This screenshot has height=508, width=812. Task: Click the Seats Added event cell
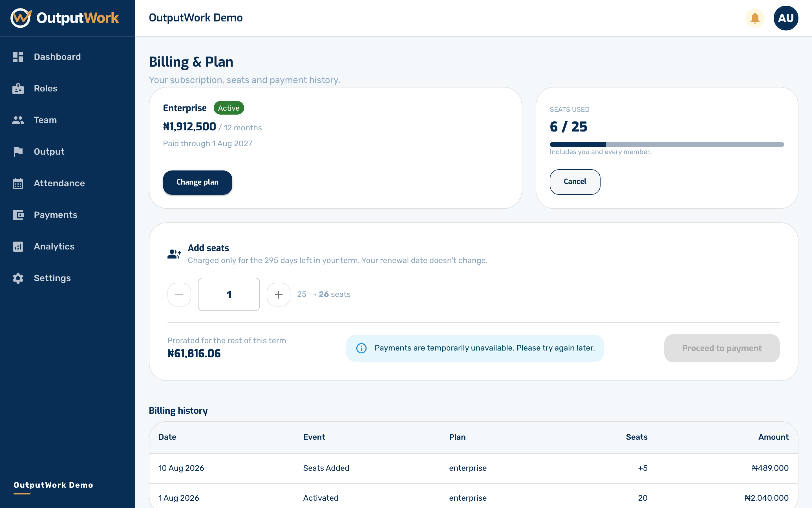pyautogui.click(x=326, y=468)
